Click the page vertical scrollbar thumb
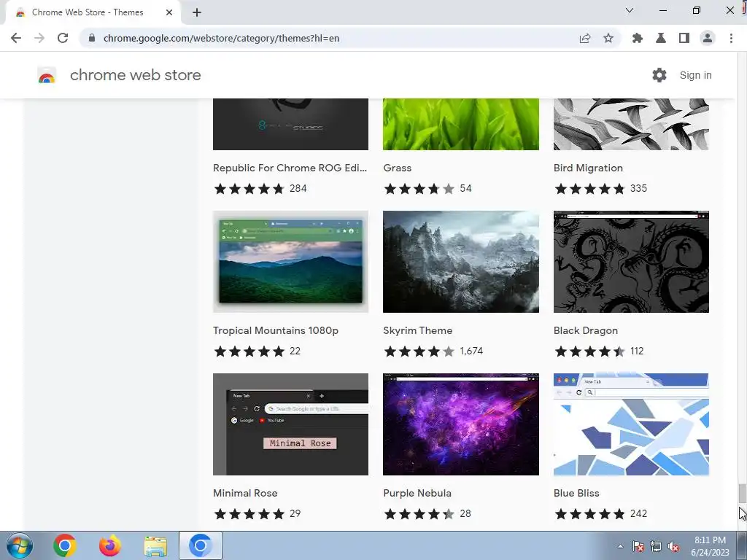 coord(742,494)
